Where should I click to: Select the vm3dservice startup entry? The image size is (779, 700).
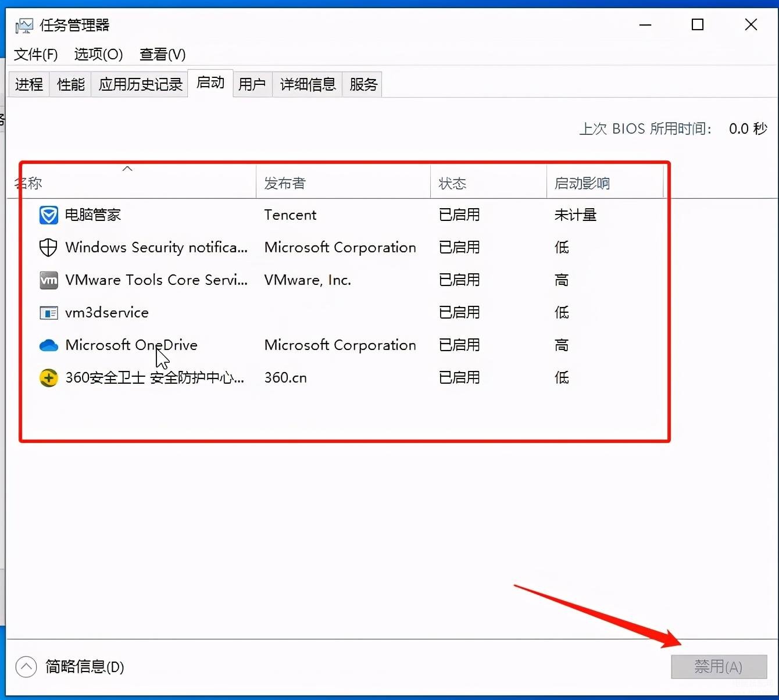(x=107, y=313)
